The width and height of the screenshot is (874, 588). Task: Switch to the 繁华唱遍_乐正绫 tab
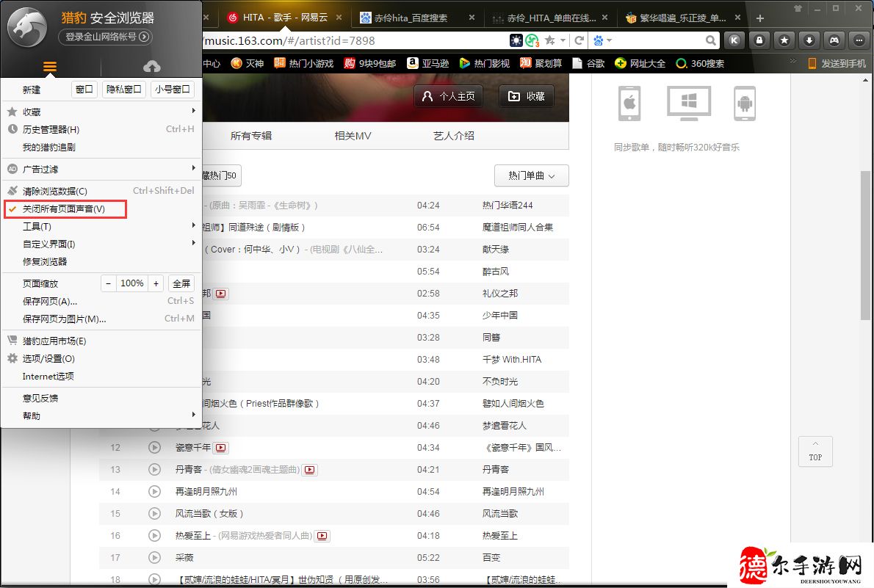click(x=682, y=18)
